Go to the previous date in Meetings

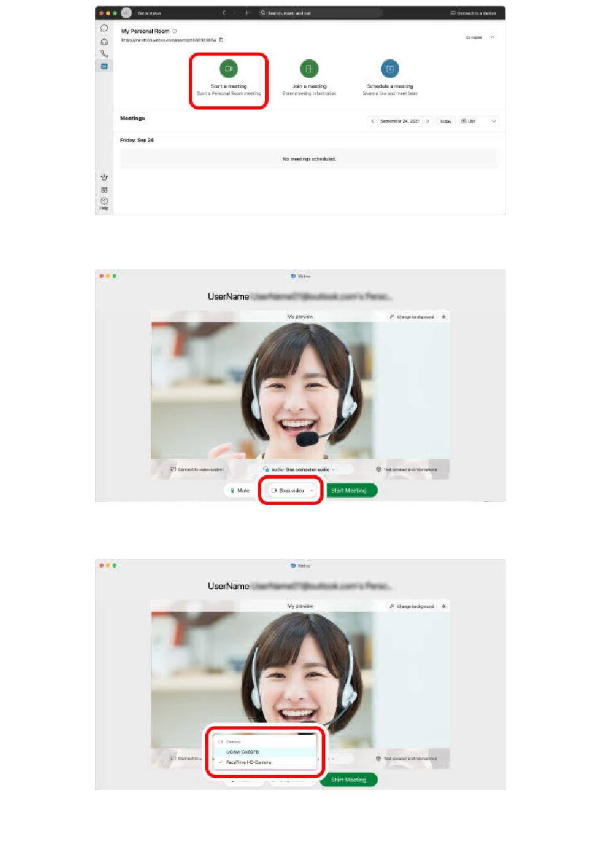click(373, 121)
